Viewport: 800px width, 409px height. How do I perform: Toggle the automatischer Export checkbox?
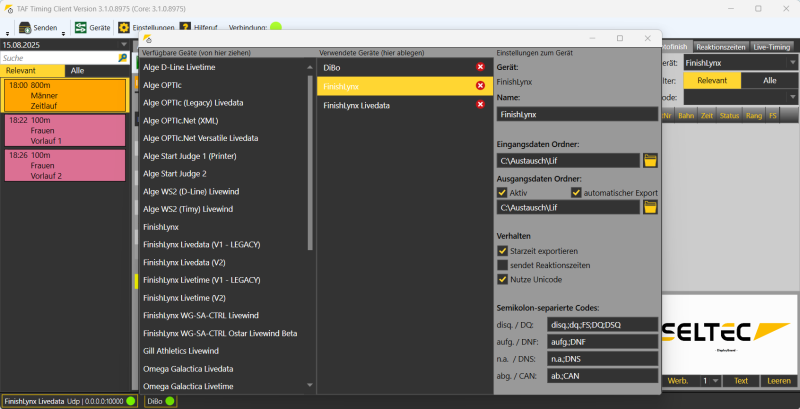(576, 192)
